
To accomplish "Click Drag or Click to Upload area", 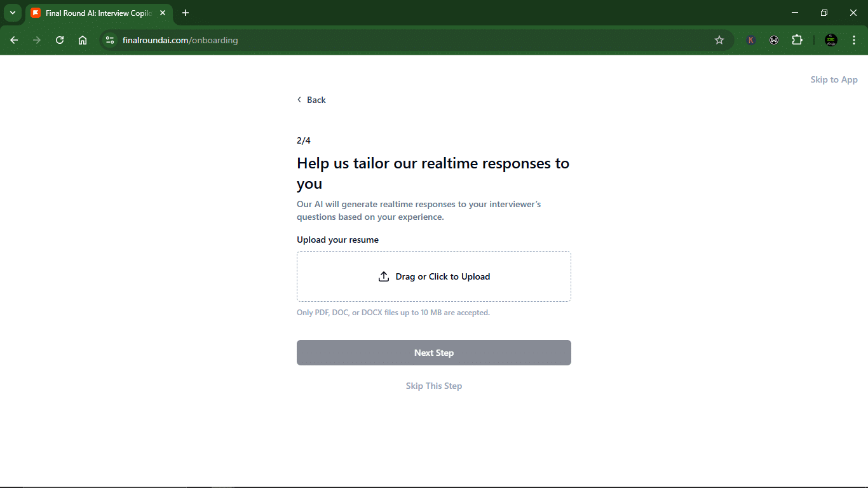I will tap(434, 276).
